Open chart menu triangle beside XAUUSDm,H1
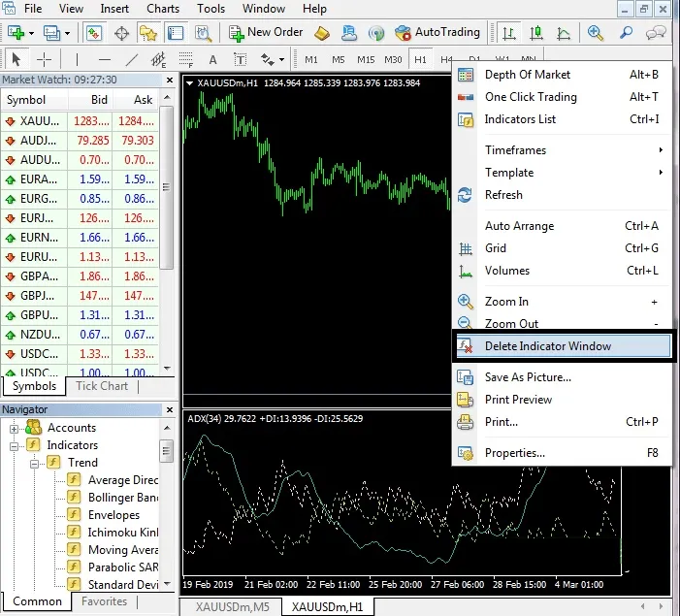This screenshot has width=680, height=616. (189, 83)
